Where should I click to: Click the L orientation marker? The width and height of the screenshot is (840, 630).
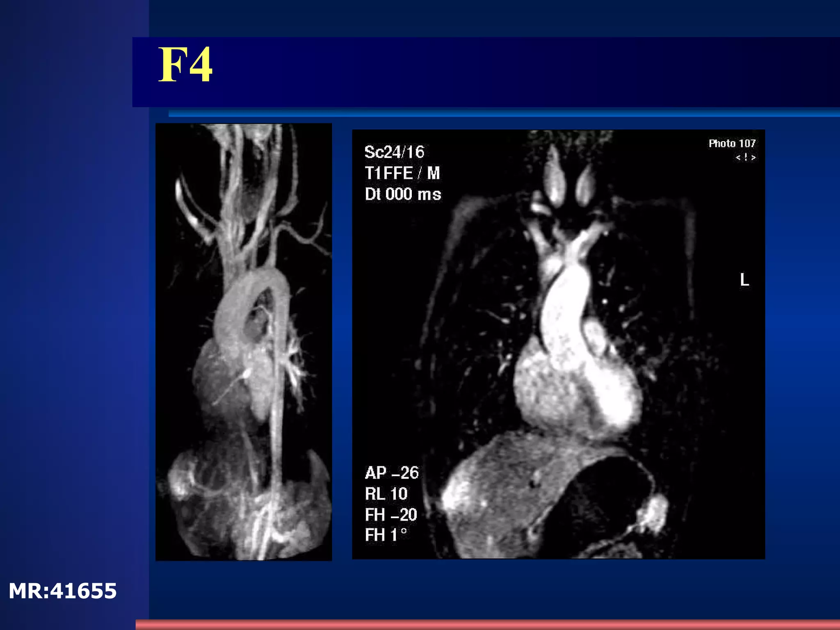click(744, 280)
